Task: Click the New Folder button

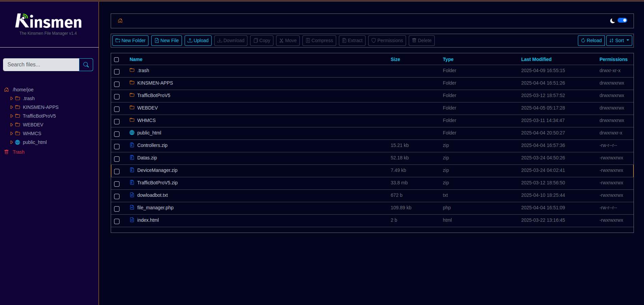Action: pos(130,40)
